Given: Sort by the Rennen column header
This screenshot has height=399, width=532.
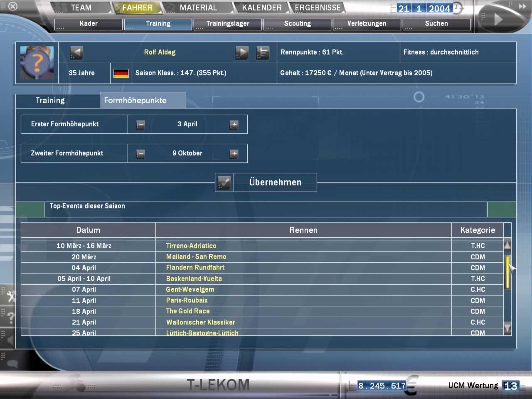Looking at the screenshot, I should pyautogui.click(x=303, y=230).
